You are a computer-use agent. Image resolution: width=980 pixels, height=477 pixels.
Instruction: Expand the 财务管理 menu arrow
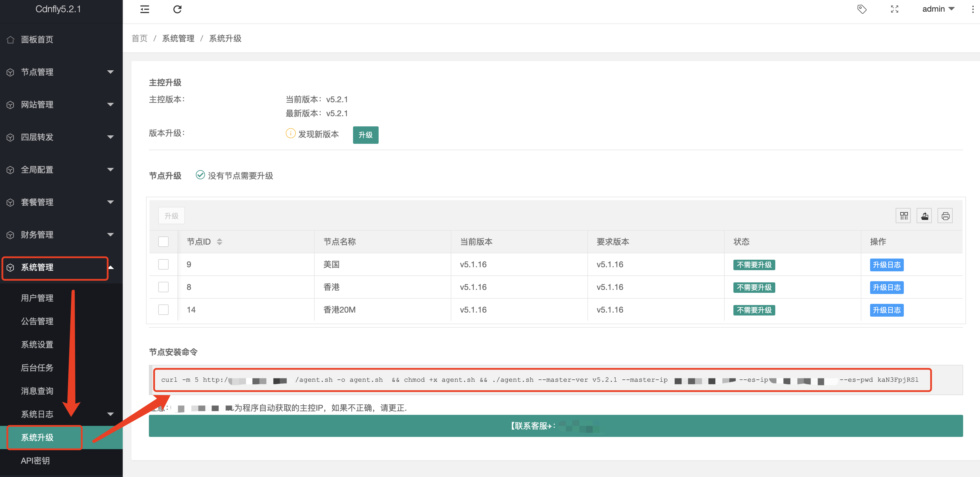[x=110, y=235]
